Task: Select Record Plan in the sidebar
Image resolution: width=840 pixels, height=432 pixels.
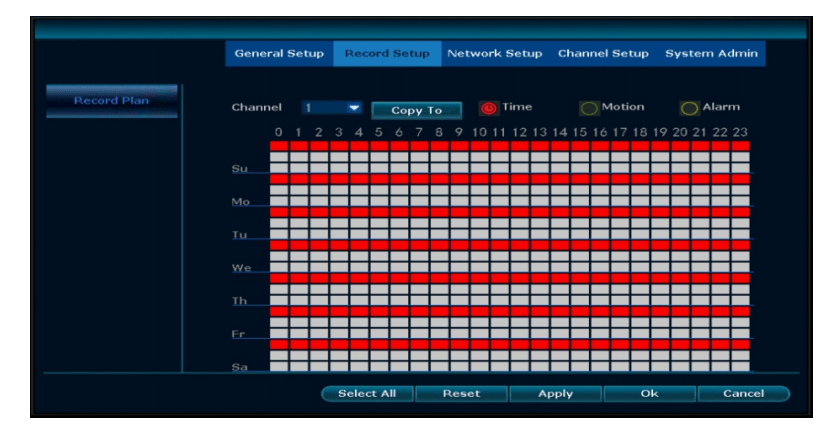Action: (x=111, y=100)
